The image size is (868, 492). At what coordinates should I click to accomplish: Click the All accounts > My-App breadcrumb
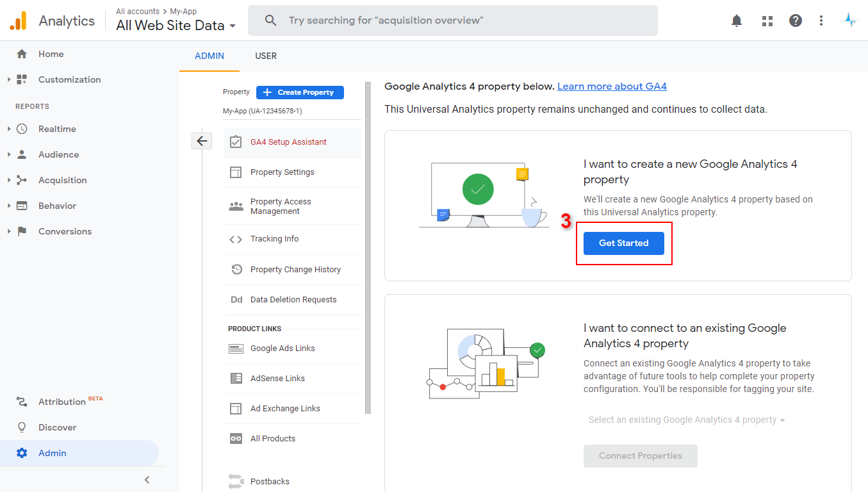(156, 12)
